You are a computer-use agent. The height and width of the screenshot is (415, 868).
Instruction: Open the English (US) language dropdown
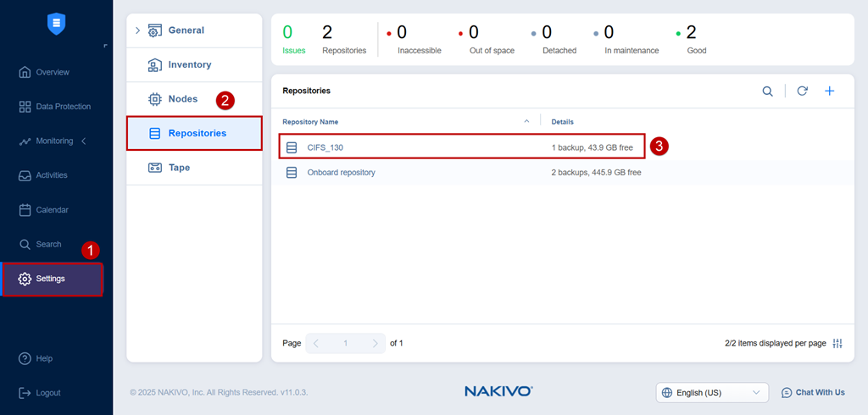(x=712, y=393)
